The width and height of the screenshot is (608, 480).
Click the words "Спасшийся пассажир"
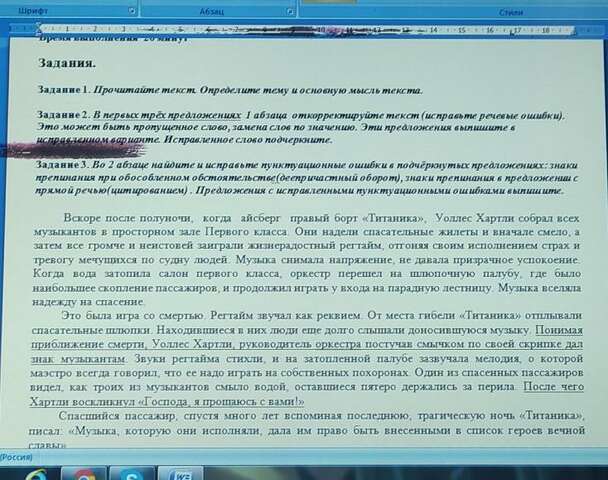pos(117,416)
